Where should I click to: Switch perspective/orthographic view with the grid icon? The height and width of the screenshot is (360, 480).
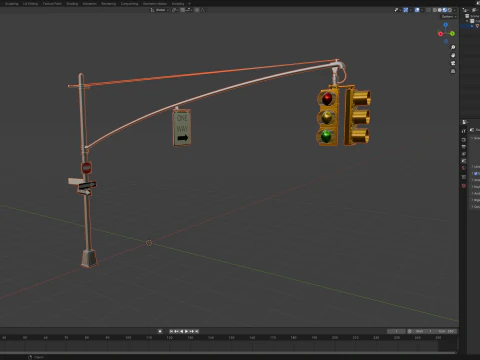pyautogui.click(x=453, y=71)
